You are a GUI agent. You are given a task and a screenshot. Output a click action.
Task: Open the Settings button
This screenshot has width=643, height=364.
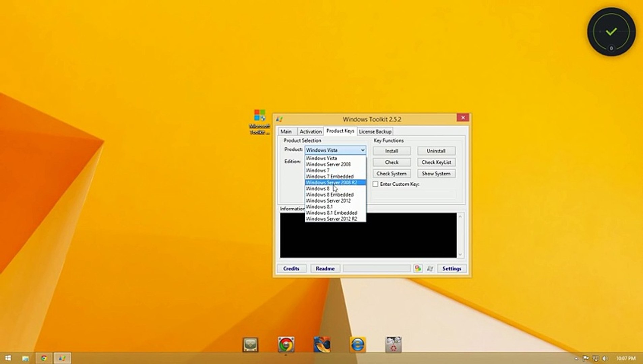tap(452, 269)
